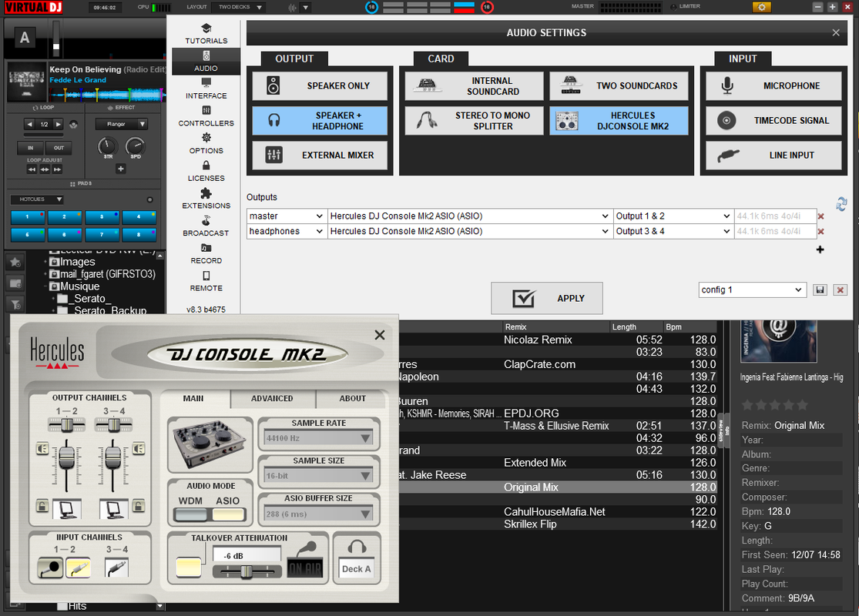Choose Speaker Only output
The image size is (859, 616).
[x=320, y=86]
